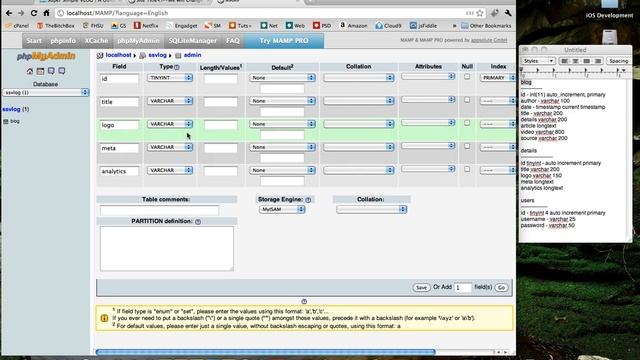Click Try MAMP PRO button
640x360 pixels.
tap(284, 41)
